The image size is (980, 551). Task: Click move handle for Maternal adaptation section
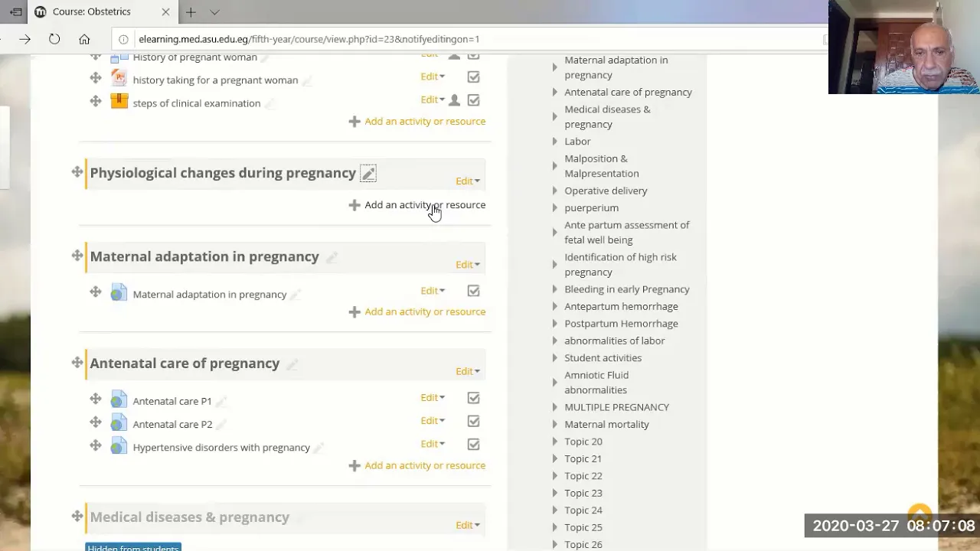coord(77,256)
